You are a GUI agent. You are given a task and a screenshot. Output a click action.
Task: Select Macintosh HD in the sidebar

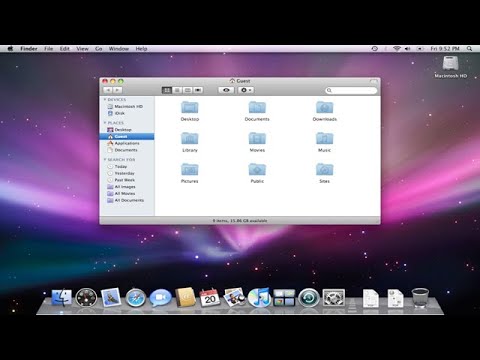click(x=127, y=106)
